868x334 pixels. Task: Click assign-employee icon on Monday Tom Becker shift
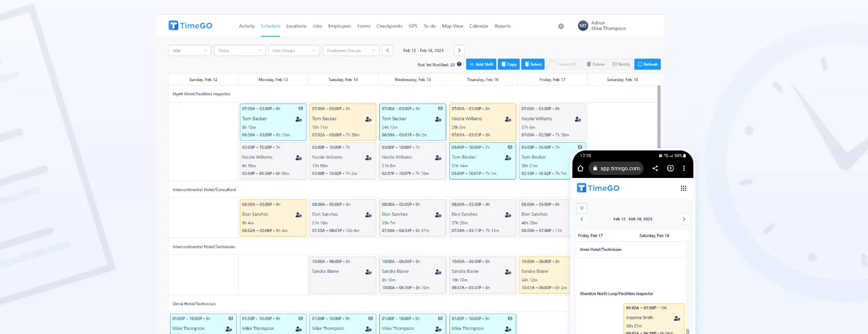[x=299, y=119]
